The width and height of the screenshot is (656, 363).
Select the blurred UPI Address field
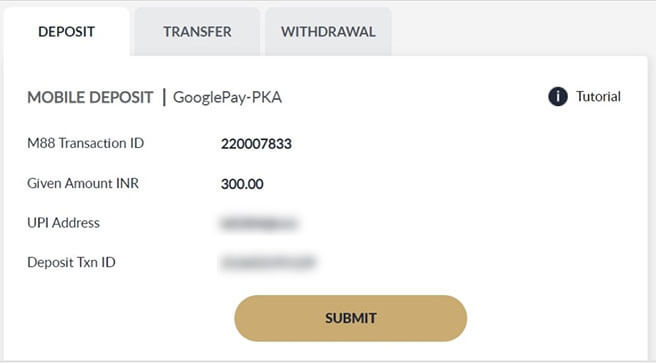coord(259,223)
